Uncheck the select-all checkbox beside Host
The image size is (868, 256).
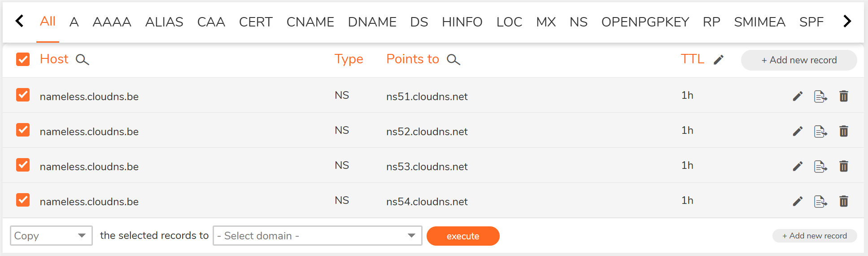[x=23, y=59]
